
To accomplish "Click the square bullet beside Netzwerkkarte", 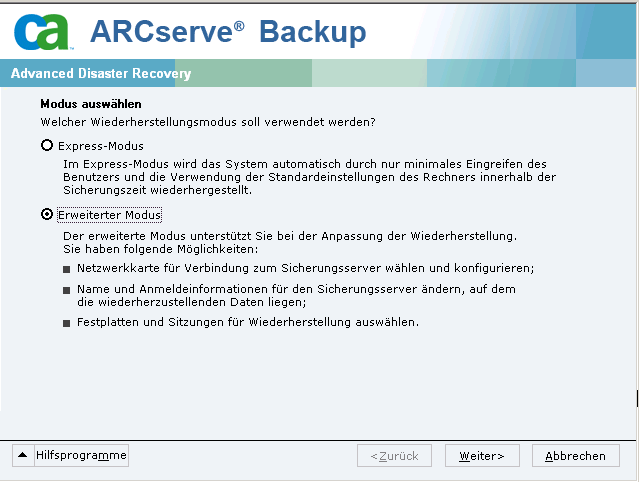I will 67,269.
